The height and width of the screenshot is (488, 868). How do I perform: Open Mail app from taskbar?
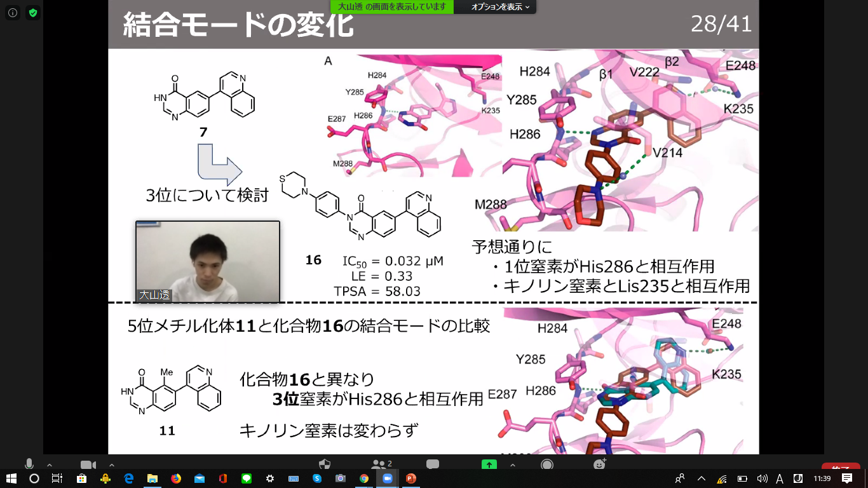click(x=200, y=478)
